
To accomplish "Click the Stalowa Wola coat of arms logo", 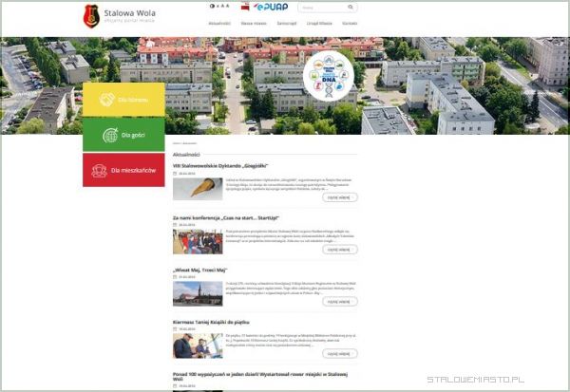I will (x=92, y=15).
